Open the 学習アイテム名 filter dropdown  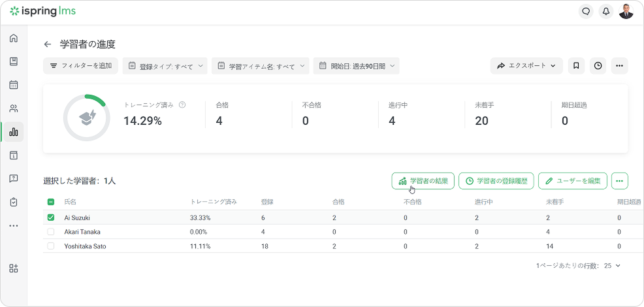click(x=261, y=66)
